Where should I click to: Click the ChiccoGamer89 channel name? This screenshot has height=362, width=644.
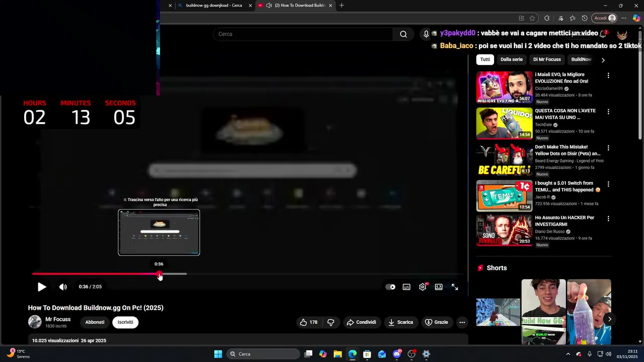[549, 88]
